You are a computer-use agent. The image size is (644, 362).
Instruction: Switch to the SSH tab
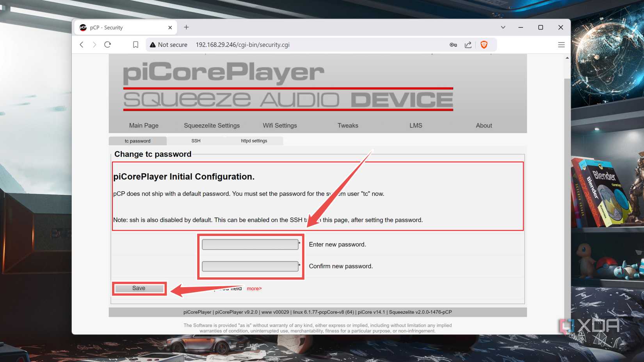196,141
